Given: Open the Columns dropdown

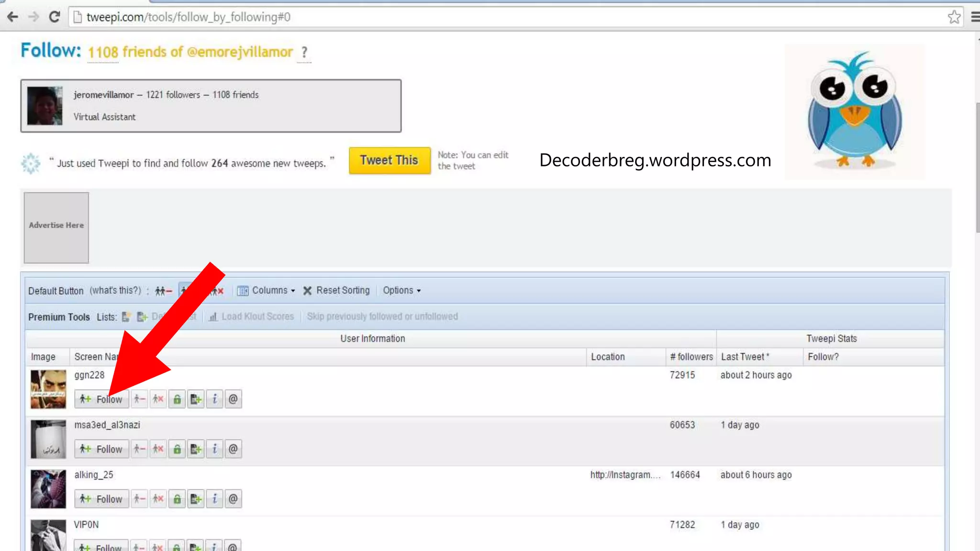Looking at the screenshot, I should coord(267,291).
